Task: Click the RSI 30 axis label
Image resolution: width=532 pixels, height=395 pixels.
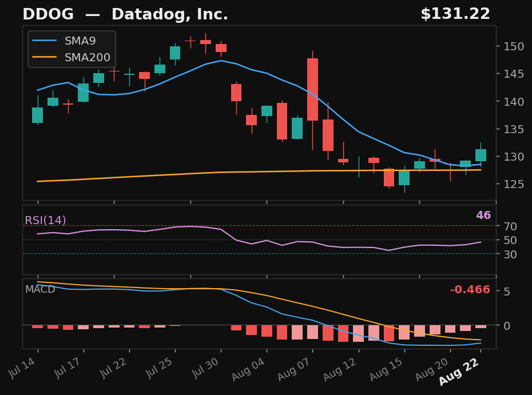Action: pyautogui.click(x=510, y=254)
